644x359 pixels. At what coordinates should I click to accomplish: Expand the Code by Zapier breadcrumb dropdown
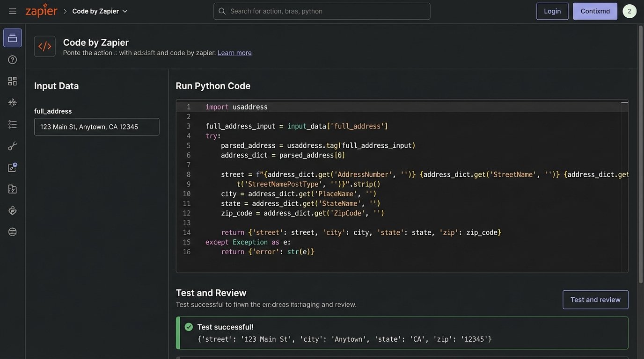pyautogui.click(x=124, y=11)
